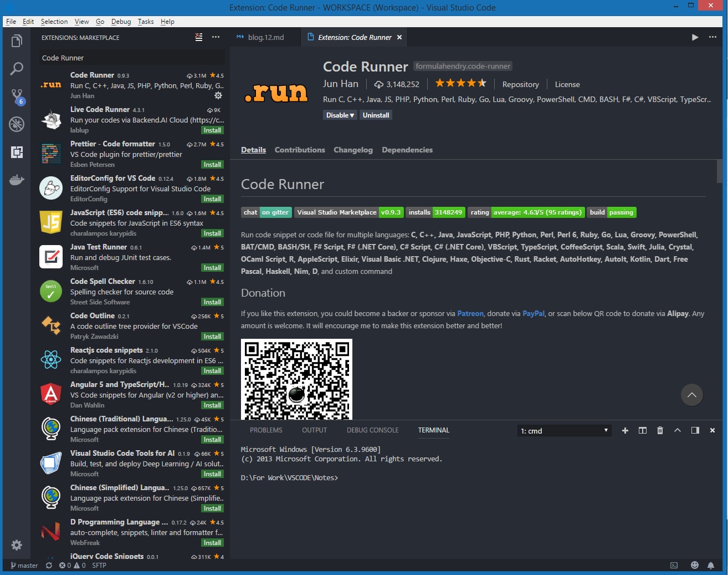728x575 pixels.
Task: Switch to the PROBLEMS panel tab
Action: (266, 430)
